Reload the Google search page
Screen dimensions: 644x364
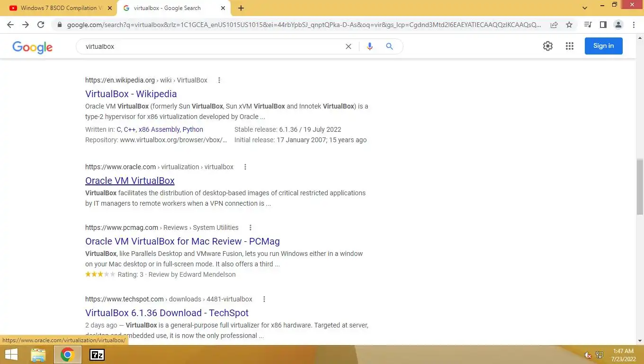[x=41, y=25]
